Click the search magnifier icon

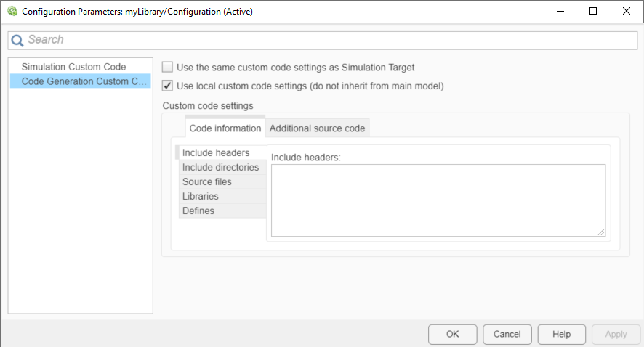click(17, 40)
